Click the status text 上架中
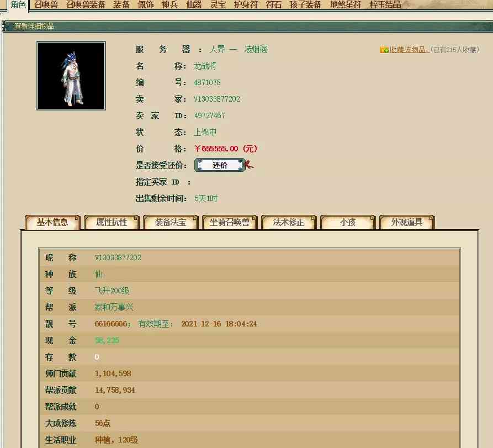493x448 pixels. click(205, 132)
